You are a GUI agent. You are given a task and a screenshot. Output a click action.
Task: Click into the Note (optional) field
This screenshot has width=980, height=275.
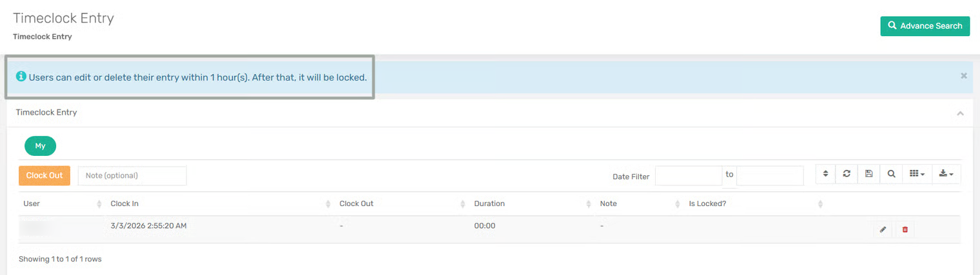[132, 175]
